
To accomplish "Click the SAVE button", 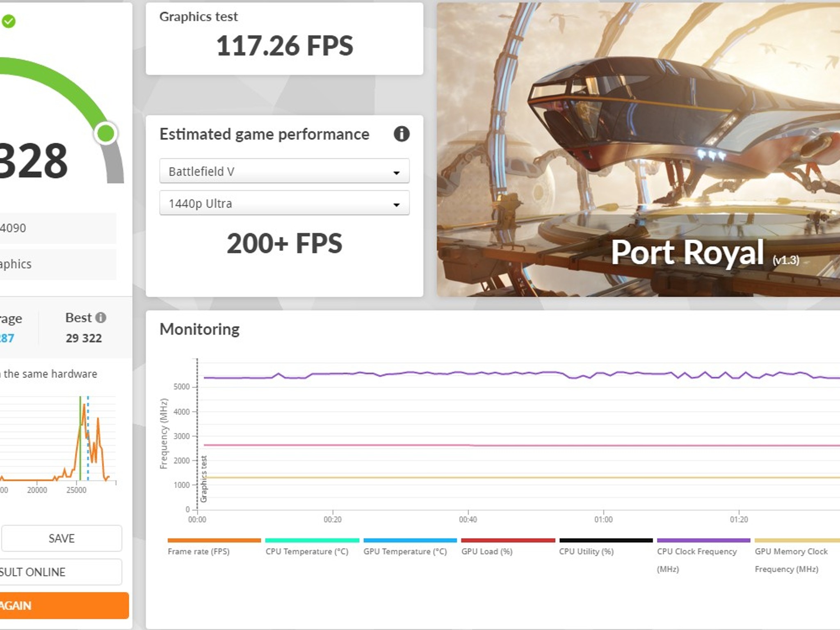I will click(x=62, y=538).
